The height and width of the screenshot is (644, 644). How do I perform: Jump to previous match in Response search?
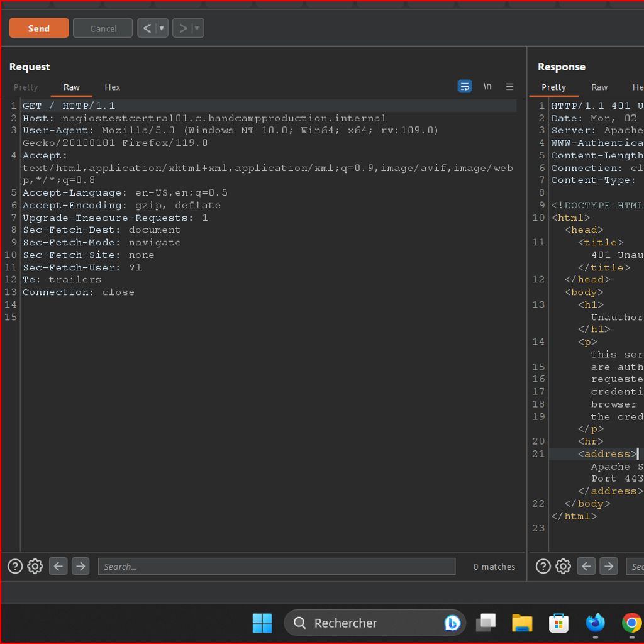point(586,566)
